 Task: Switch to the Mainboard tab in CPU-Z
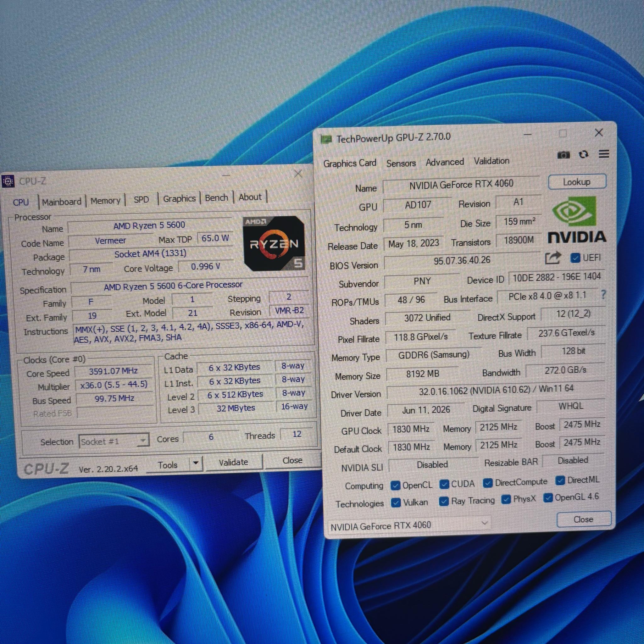[62, 202]
